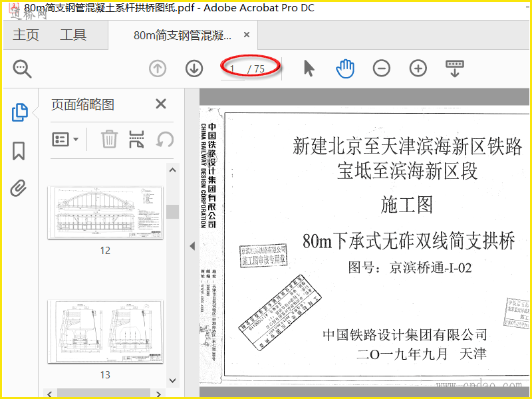Viewport: 532px width, 399px height.
Task: Activate the selection arrow tool
Action: click(x=309, y=68)
